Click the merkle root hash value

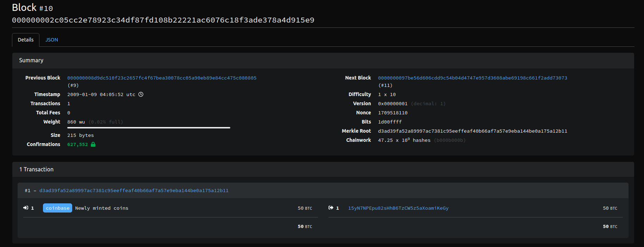(473, 131)
